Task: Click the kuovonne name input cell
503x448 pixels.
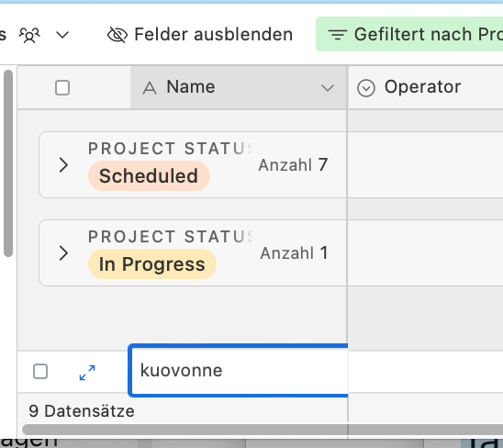Action: [x=238, y=370]
